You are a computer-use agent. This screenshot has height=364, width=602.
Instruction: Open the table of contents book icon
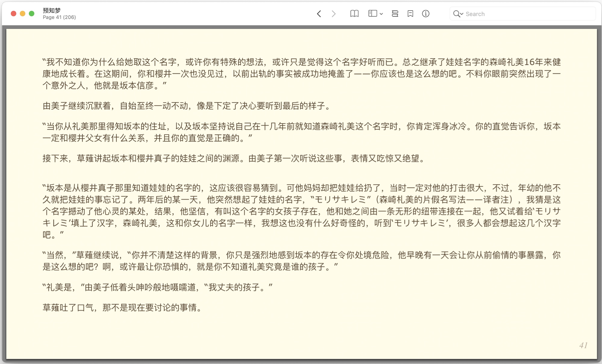tap(354, 14)
